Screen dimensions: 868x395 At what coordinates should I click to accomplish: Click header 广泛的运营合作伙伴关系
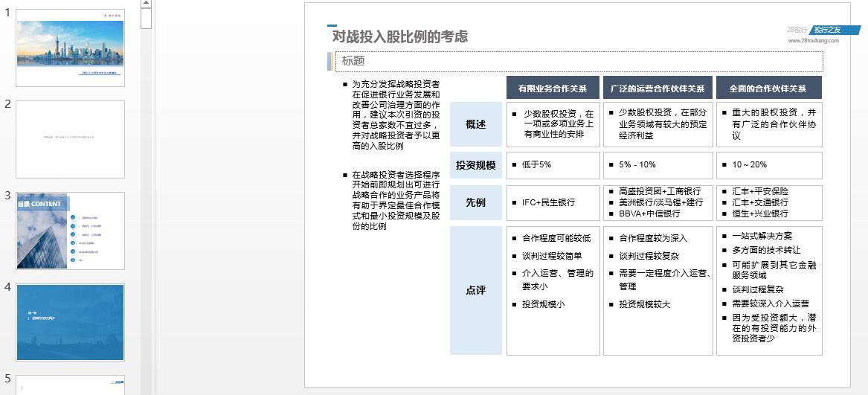[x=658, y=88]
